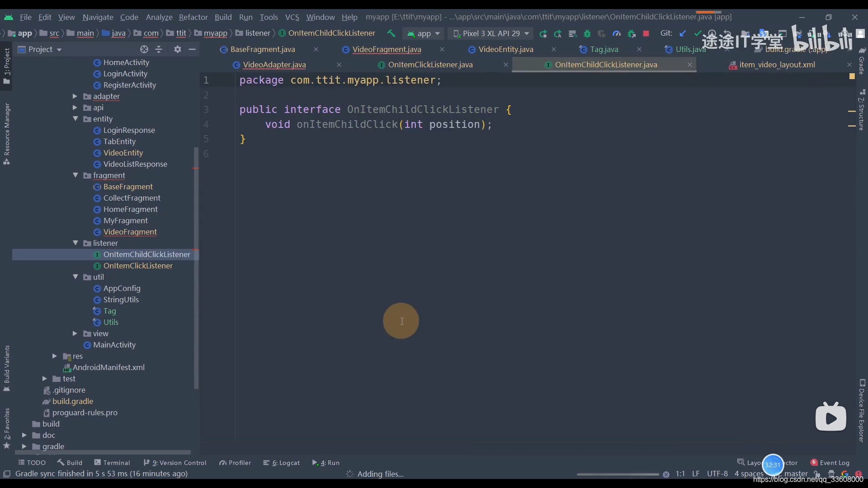868x488 pixels.
Task: Change the UTF-8 file encoding in status bar
Action: click(717, 474)
